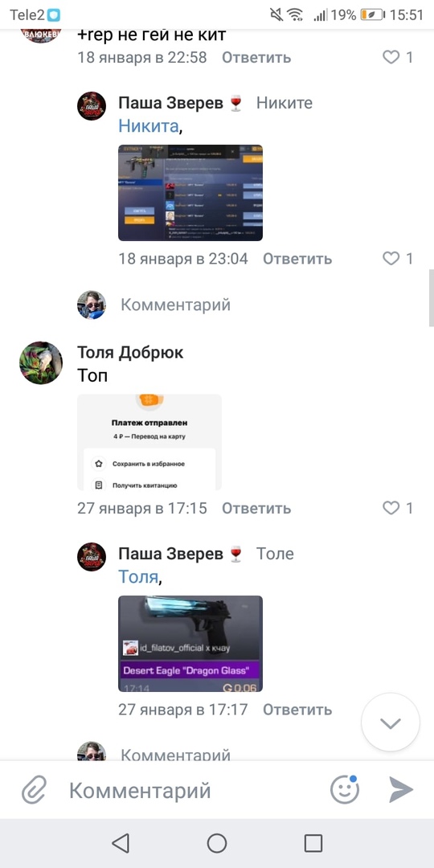Tap the Android back triangle
Viewport: 434px width, 868px height.
point(120,843)
